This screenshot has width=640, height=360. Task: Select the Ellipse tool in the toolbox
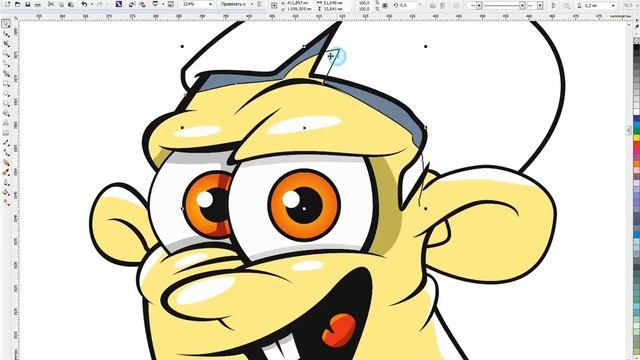coord(6,93)
